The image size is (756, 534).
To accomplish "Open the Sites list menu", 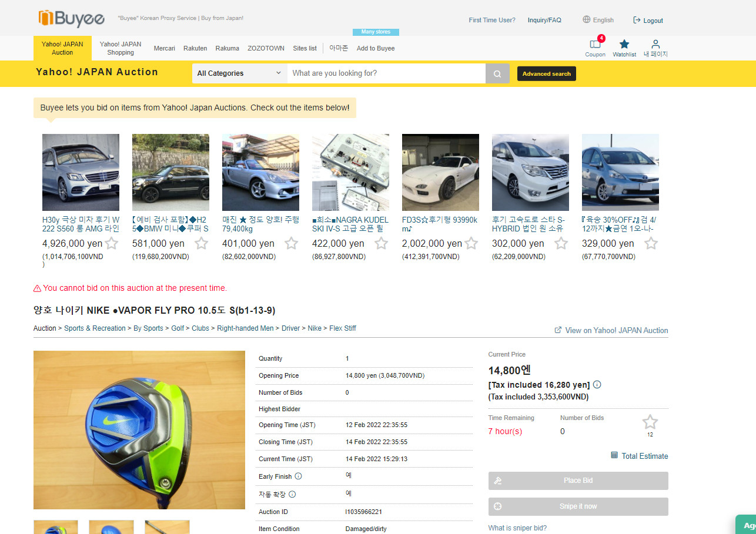I will 305,48.
